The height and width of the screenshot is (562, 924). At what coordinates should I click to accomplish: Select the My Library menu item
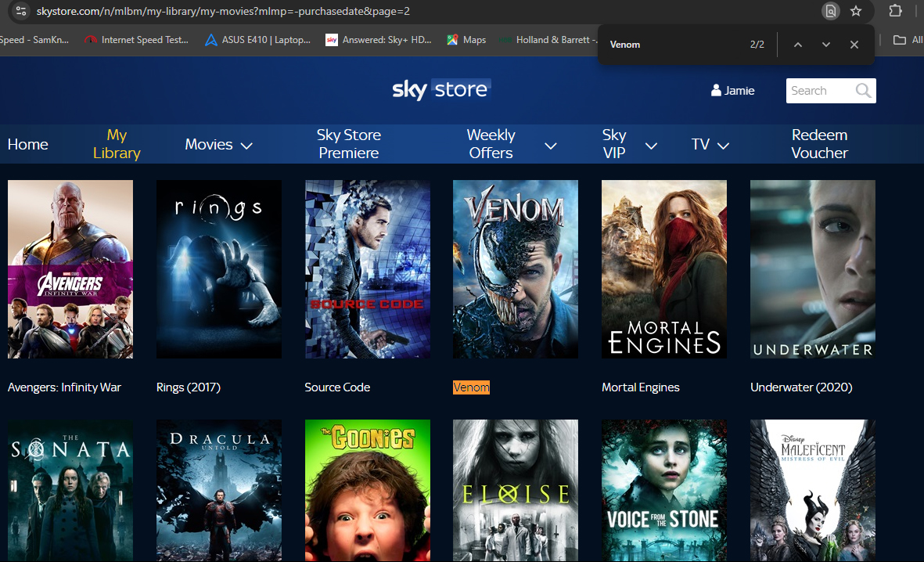coord(117,144)
